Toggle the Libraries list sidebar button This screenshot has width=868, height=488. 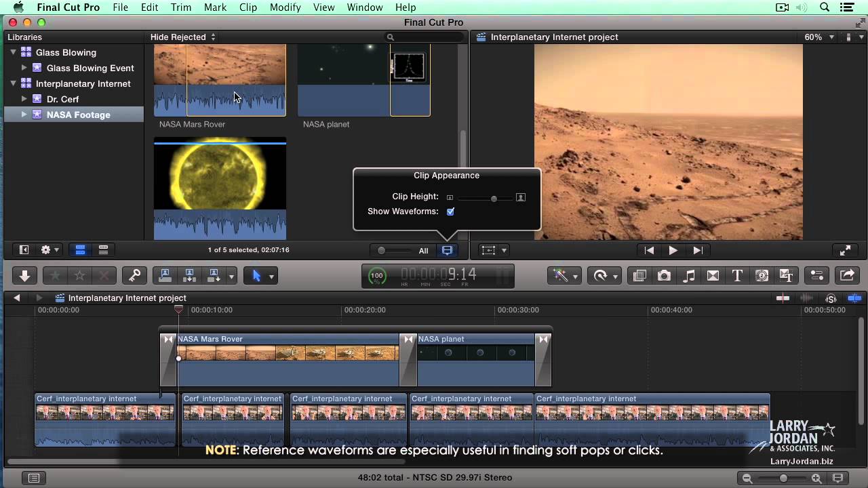[24, 250]
